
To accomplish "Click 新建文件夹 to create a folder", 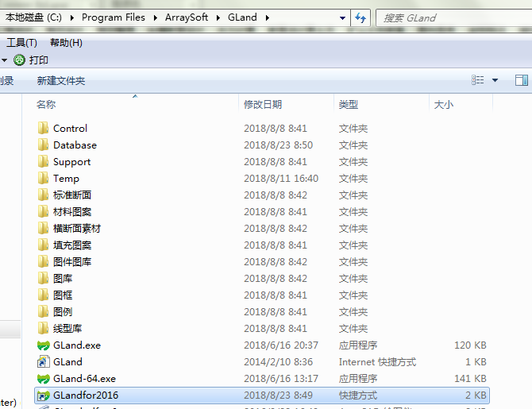I will click(61, 81).
